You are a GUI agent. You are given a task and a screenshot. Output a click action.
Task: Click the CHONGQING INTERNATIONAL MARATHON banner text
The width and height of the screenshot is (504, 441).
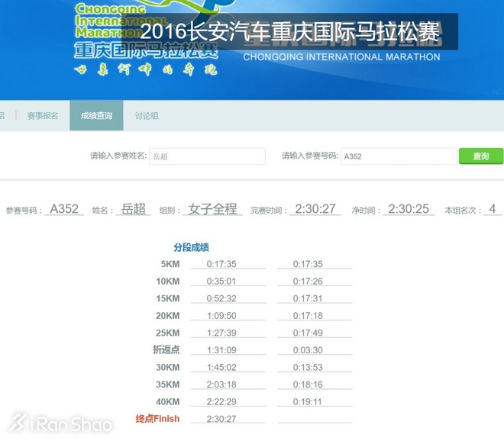click(341, 57)
